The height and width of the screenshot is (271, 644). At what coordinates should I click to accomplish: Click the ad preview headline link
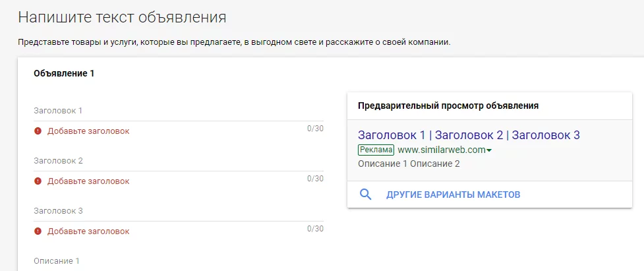click(469, 135)
